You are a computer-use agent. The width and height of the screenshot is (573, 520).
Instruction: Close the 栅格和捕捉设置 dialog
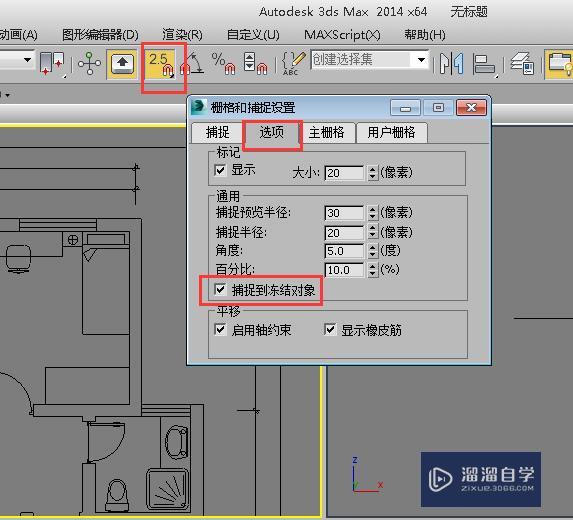(471, 108)
